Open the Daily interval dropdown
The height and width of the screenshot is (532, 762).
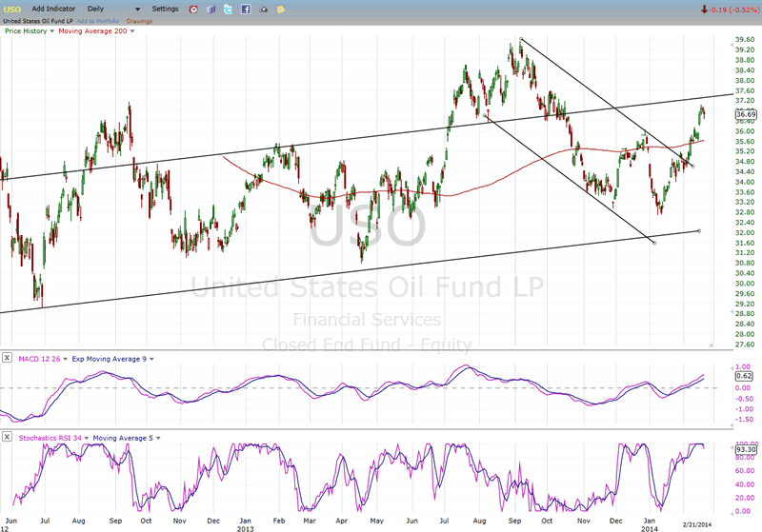tap(113, 9)
